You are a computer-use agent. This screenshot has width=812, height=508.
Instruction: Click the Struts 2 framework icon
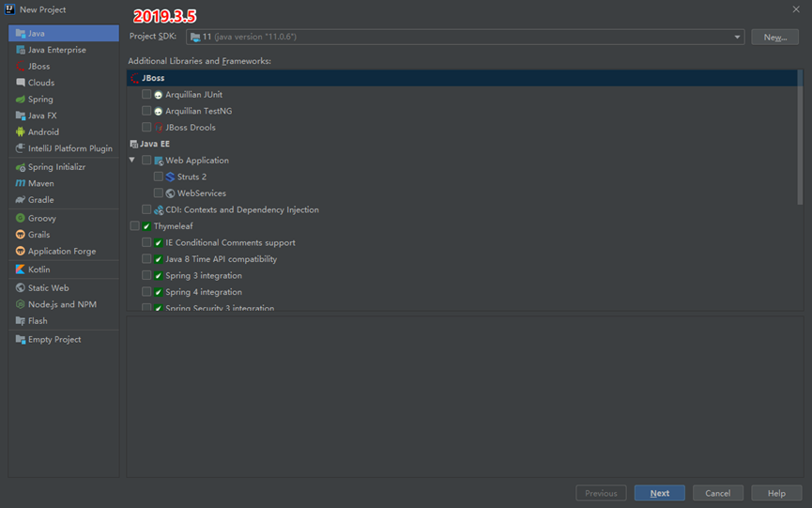coord(170,177)
